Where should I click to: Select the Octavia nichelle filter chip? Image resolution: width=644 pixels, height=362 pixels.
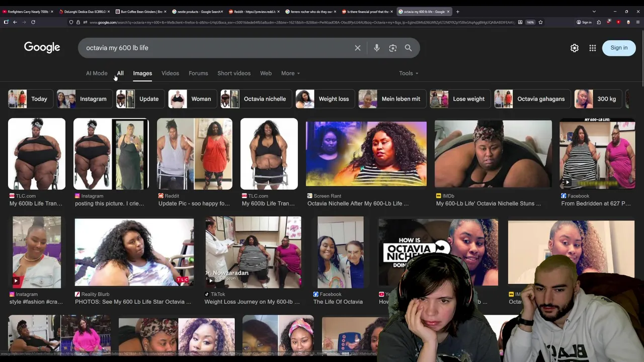[257, 99]
